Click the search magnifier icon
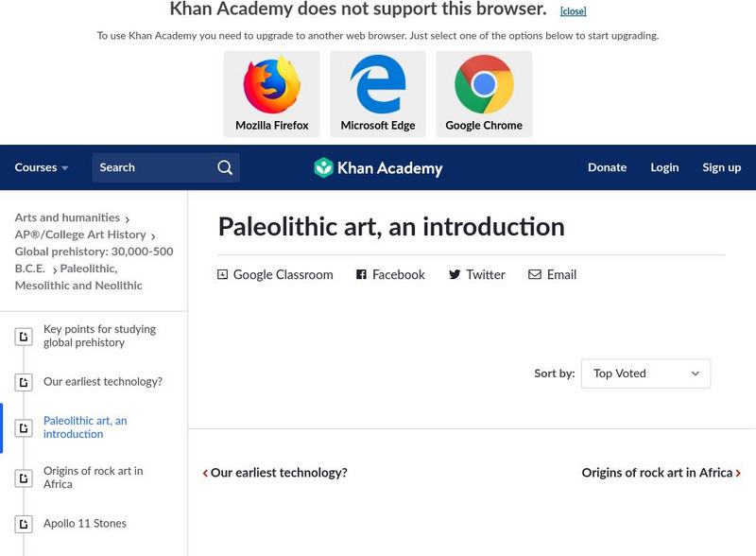Screen dimensions: 756x556 point(225,167)
